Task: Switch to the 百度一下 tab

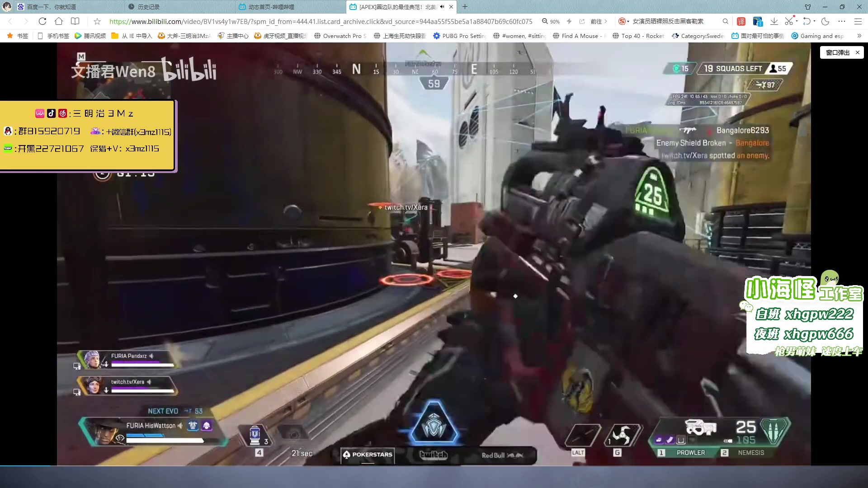Action: 68,7
